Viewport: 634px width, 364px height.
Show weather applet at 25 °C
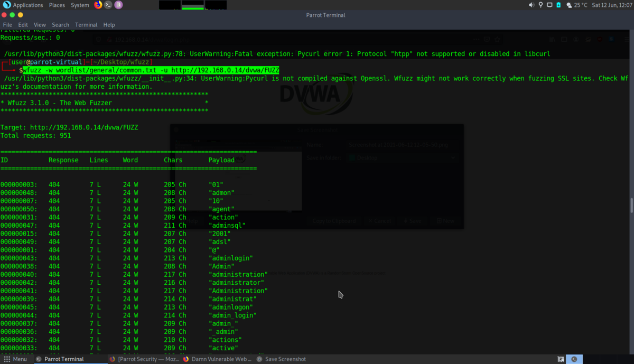[576, 5]
